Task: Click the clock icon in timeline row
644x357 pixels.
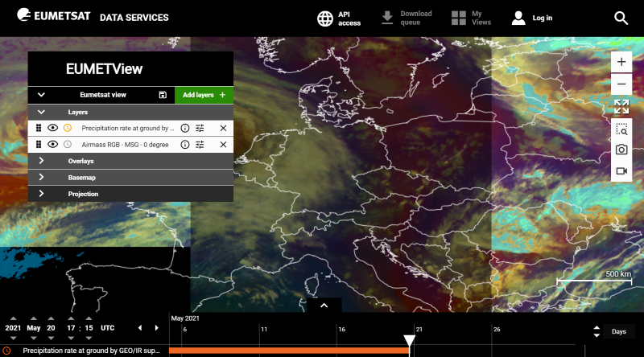Action: coord(6,351)
